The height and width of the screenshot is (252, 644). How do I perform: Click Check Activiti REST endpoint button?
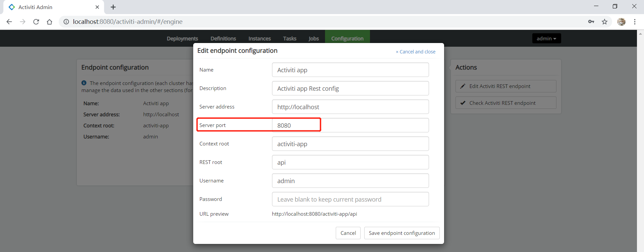[x=506, y=103]
